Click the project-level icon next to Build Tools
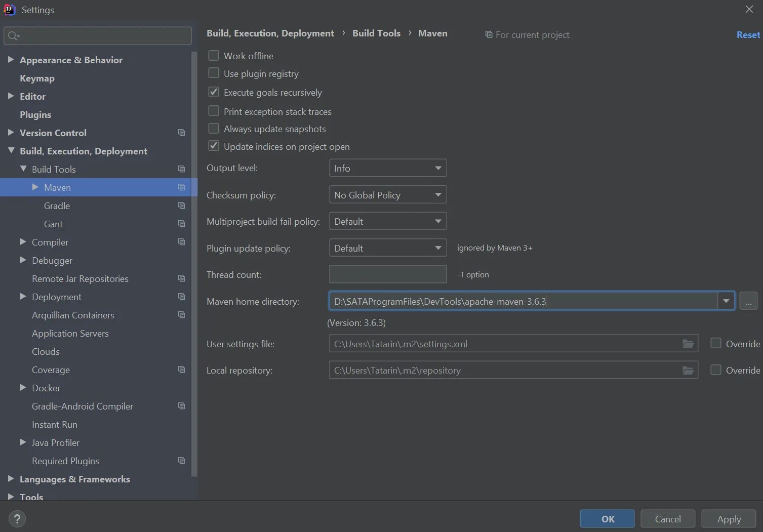The height and width of the screenshot is (532, 763). point(181,169)
